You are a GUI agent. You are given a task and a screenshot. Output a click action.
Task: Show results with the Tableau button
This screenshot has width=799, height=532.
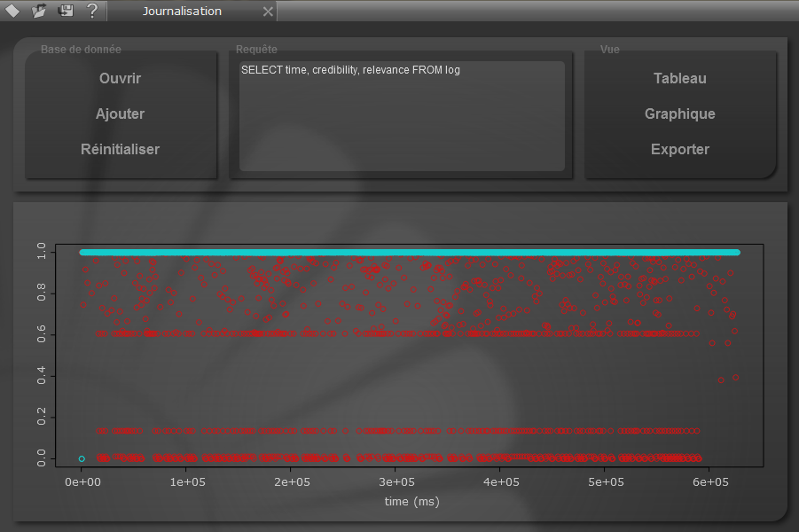point(680,79)
